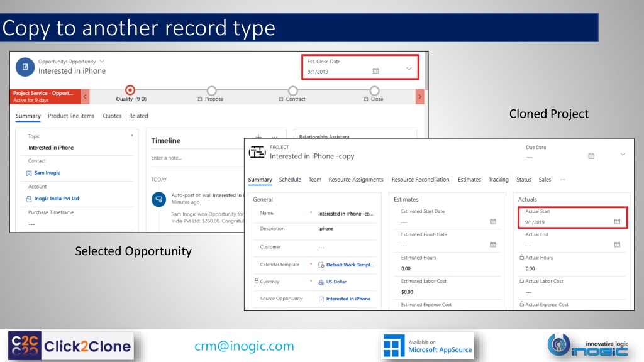This screenshot has height=362, width=644.
Task: Open the Actual Start calendar picker
Action: [618, 222]
